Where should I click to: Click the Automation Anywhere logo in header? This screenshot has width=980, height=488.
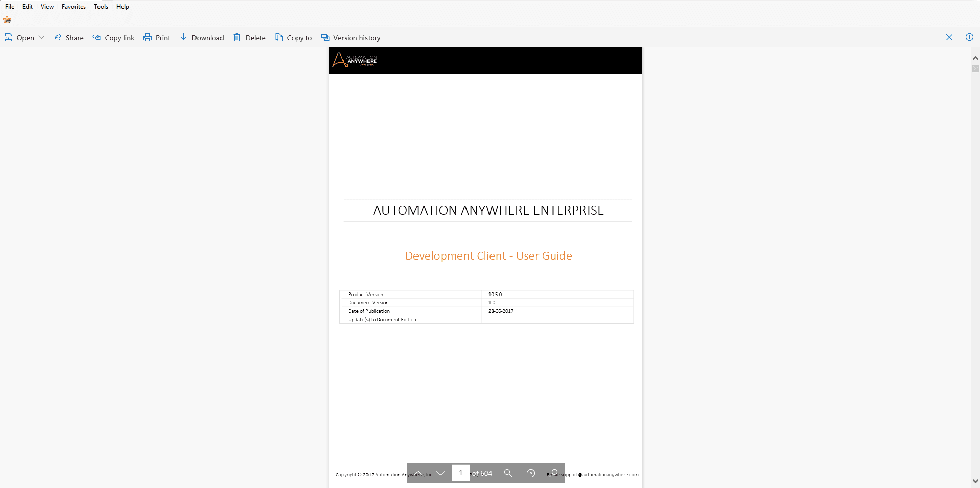pos(355,60)
